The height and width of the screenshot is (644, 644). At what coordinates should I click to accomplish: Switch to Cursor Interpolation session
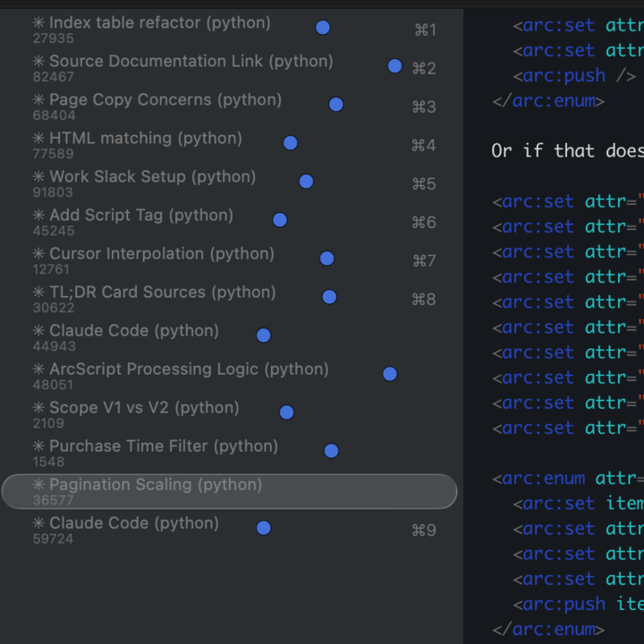230,261
